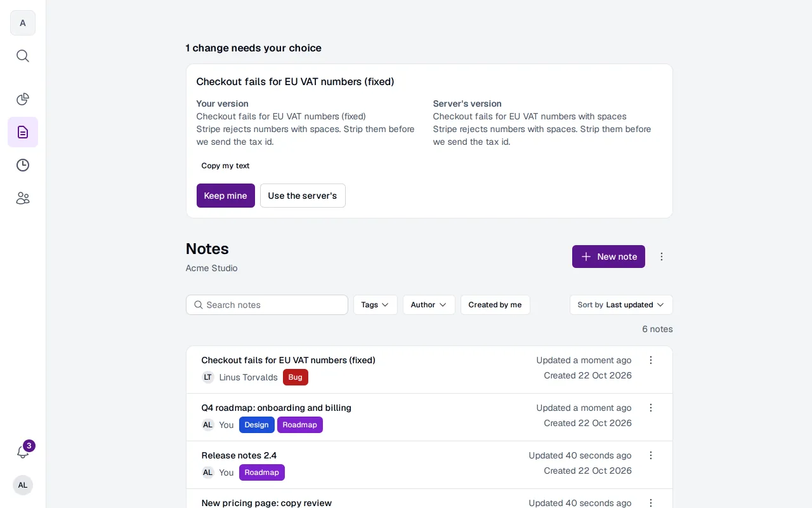The height and width of the screenshot is (508, 812).
Task: Select the Notes document icon in sidebar
Action: pos(23,132)
